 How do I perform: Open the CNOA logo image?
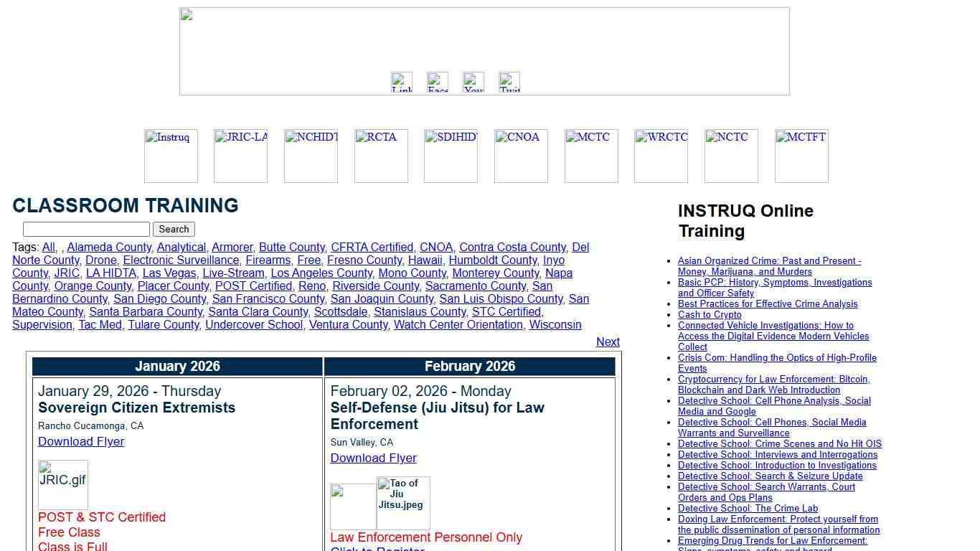pyautogui.click(x=521, y=156)
